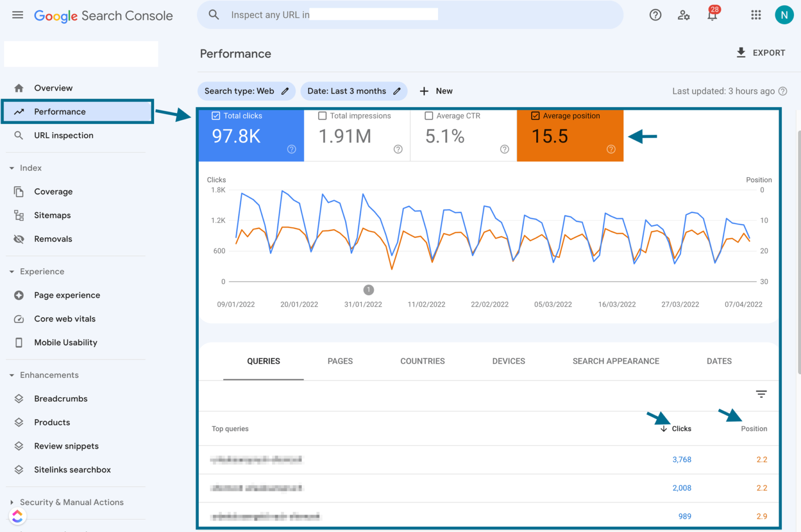Open the hamburger main menu

tap(18, 15)
